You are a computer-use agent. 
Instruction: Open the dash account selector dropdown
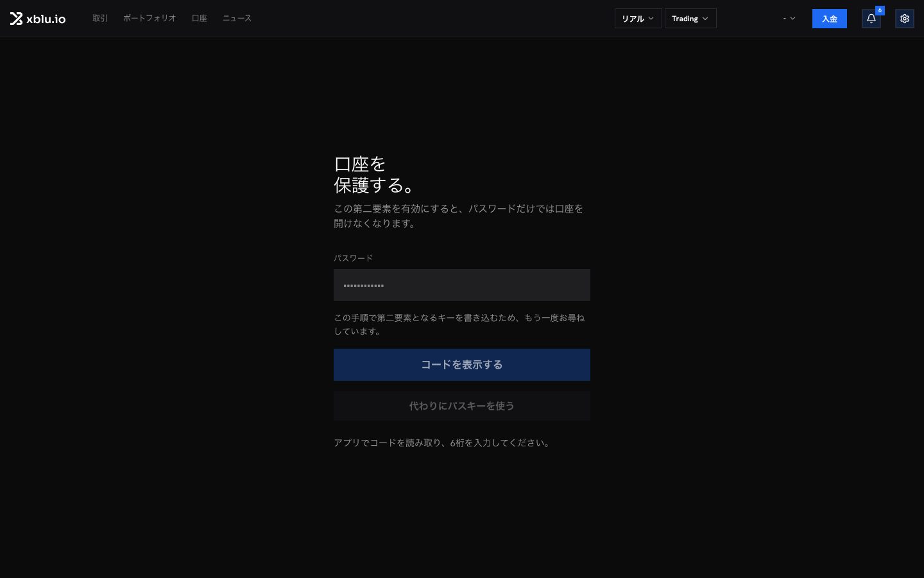(x=789, y=19)
